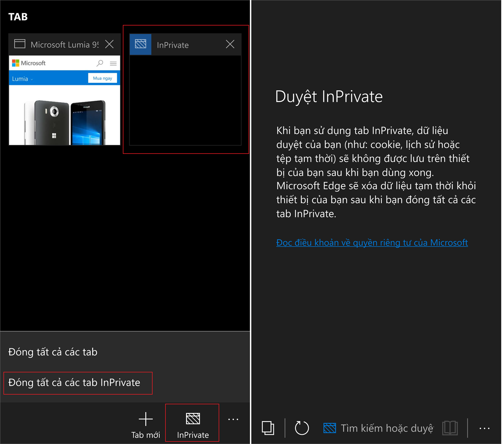Open the Microsoft privacy terms link
The height and width of the screenshot is (444, 504).
pos(372,243)
